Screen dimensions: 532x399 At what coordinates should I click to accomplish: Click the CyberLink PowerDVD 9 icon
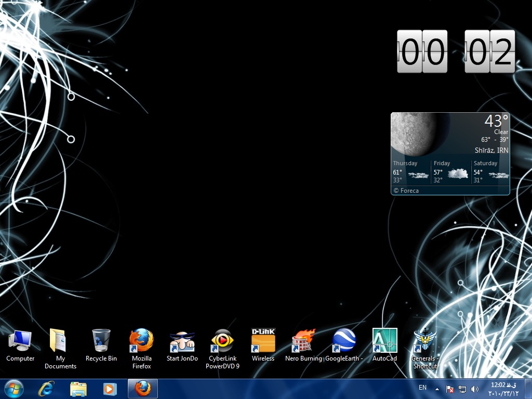click(x=222, y=341)
